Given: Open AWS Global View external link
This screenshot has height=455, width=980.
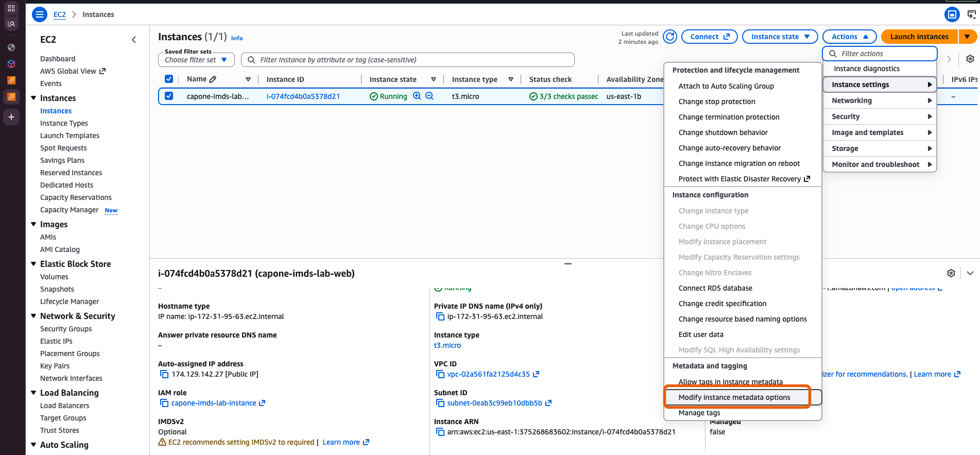Looking at the screenshot, I should point(73,71).
